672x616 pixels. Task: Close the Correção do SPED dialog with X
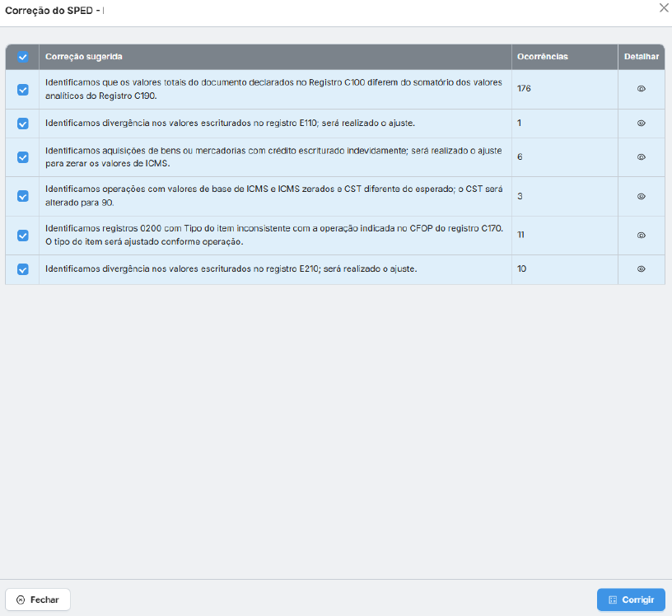(664, 7)
